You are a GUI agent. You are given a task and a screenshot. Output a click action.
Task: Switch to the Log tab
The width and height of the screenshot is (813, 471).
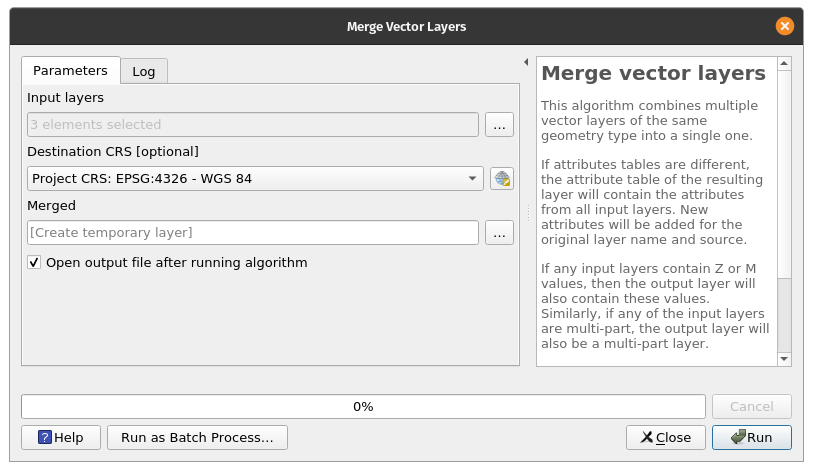[144, 72]
